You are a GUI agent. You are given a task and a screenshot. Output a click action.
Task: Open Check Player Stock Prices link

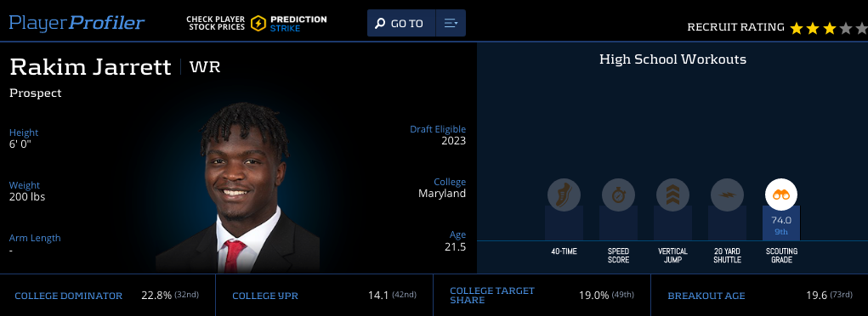[x=215, y=23]
